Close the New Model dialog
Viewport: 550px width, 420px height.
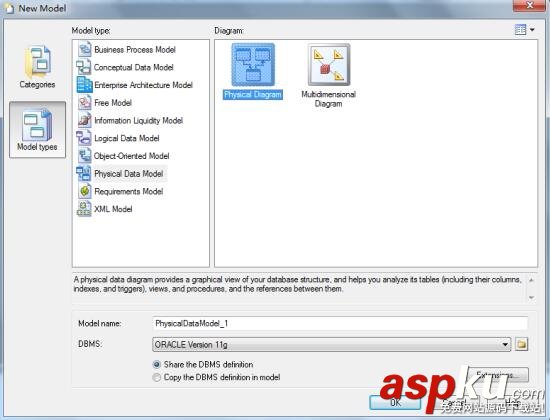click(530, 5)
